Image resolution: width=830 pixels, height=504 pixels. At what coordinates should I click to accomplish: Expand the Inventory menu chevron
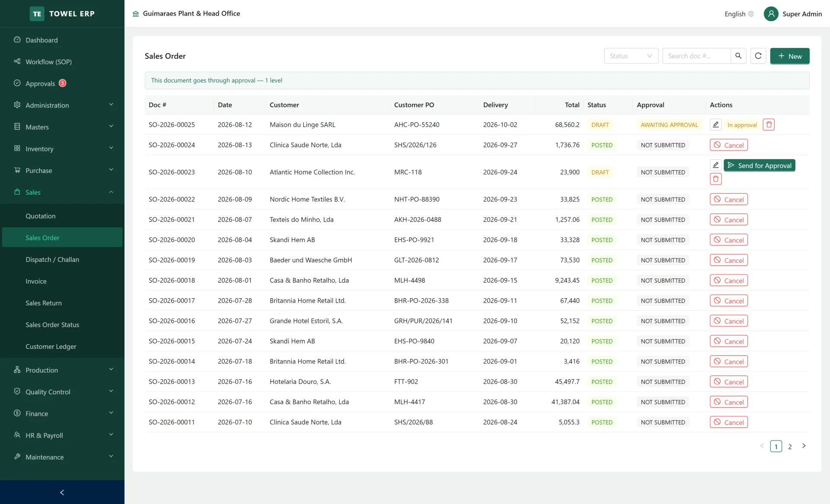pyautogui.click(x=111, y=148)
